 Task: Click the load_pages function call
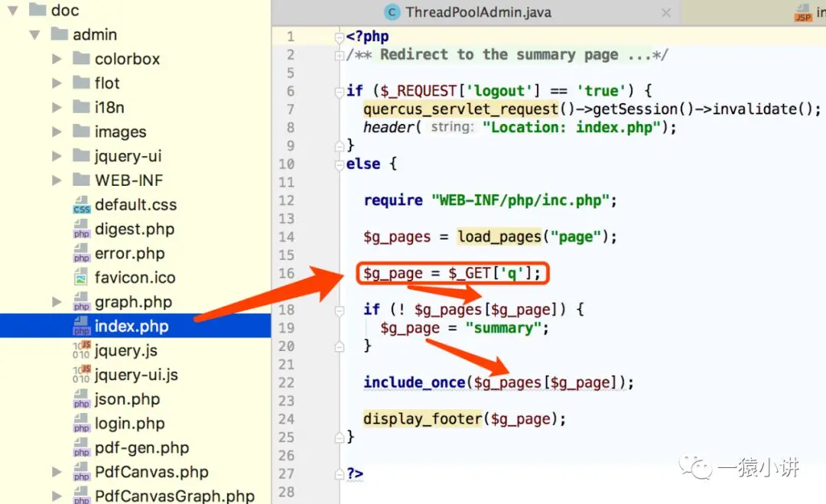point(499,236)
